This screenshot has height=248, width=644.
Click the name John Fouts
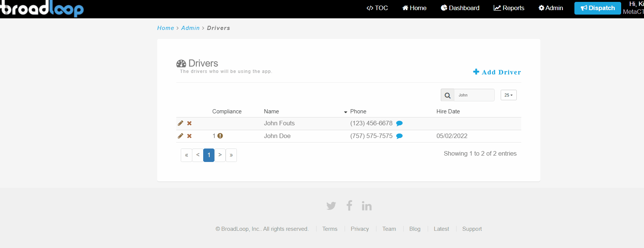279,123
